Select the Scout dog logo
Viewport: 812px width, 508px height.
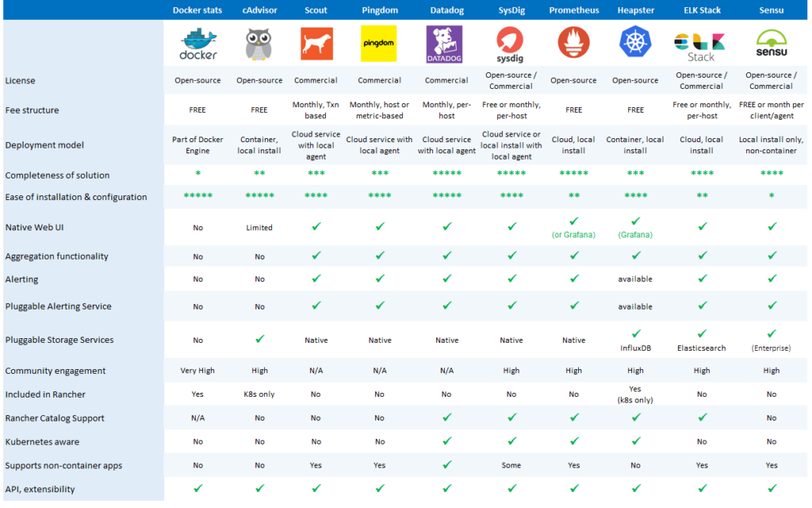[316, 44]
